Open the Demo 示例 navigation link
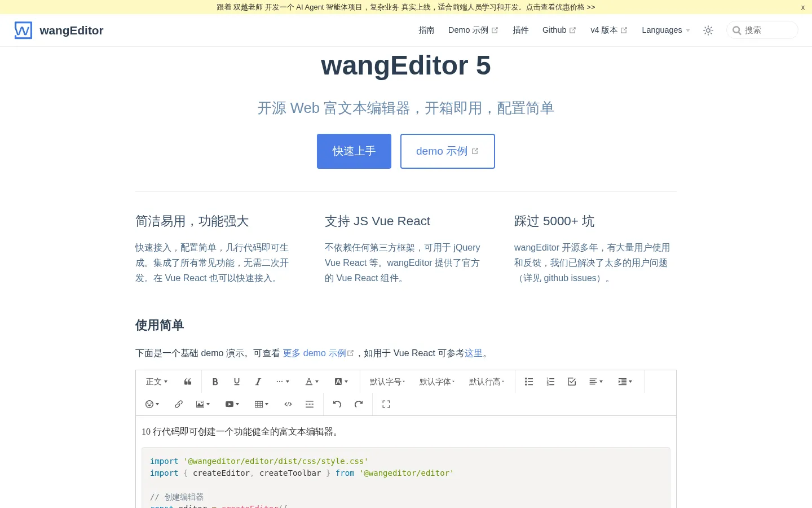 pyautogui.click(x=473, y=30)
